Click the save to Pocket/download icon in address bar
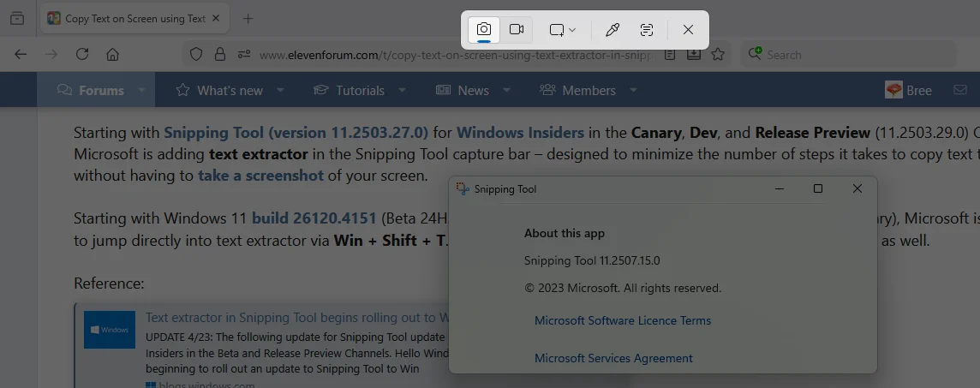The height and width of the screenshot is (388, 980). pos(693,54)
